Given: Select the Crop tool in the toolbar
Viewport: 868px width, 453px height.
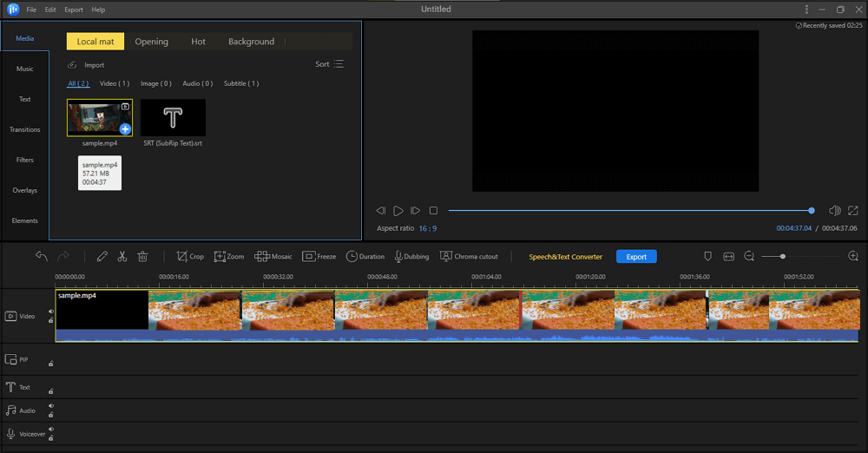Looking at the screenshot, I should [190, 257].
